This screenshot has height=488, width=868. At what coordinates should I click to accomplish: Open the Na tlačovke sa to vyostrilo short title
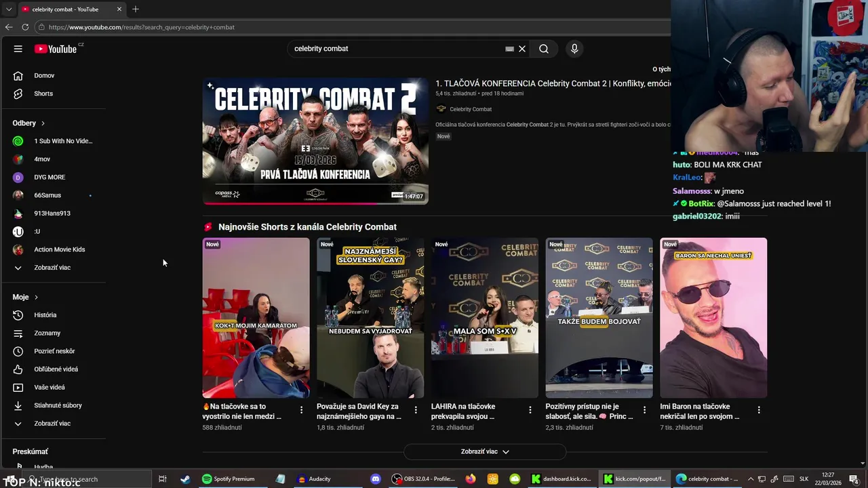pyautogui.click(x=241, y=411)
